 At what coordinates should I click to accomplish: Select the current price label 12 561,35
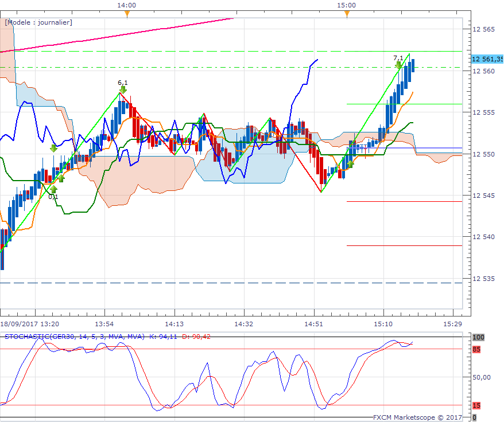487,59
